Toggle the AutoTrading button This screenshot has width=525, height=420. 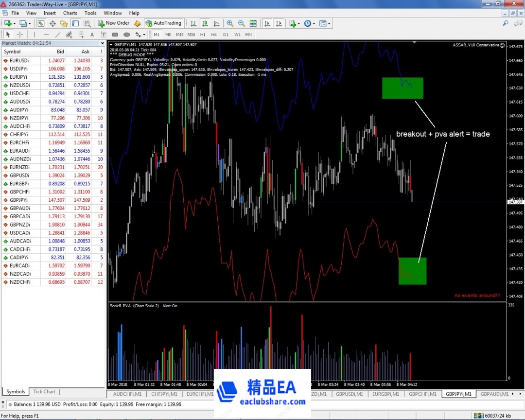[163, 23]
